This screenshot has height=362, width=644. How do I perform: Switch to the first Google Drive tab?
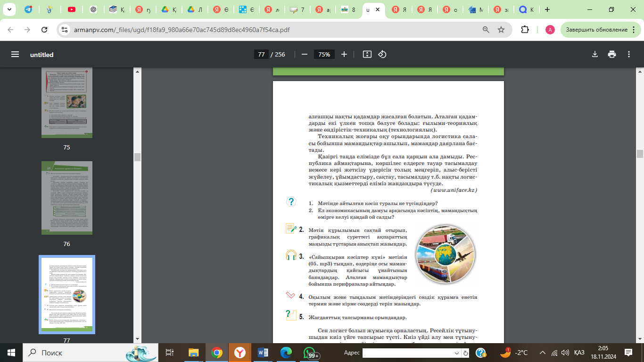165,9
